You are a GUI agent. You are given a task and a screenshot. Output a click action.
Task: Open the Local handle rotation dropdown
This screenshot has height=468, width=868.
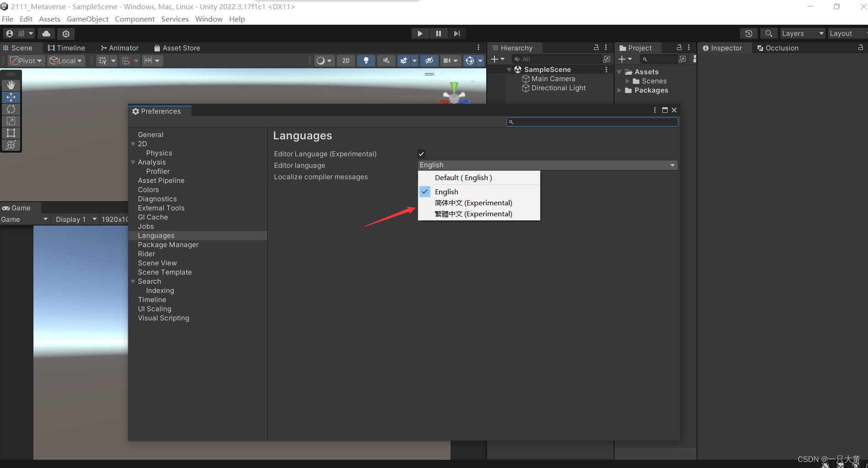[66, 61]
